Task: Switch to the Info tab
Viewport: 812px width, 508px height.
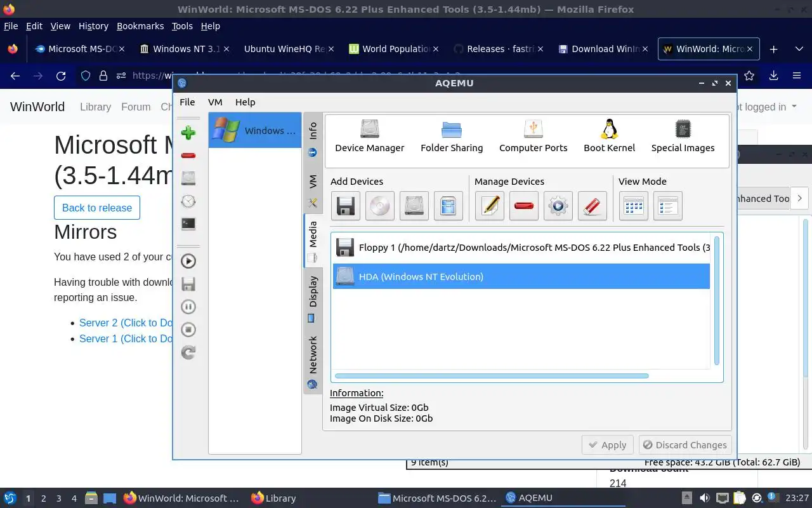Action: coord(313,139)
